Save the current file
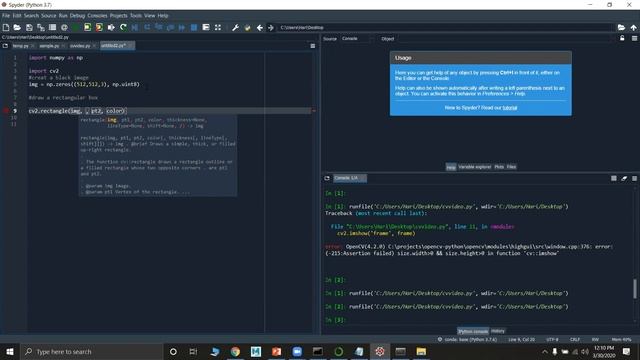Screen dimensions: 640x360 29,27
